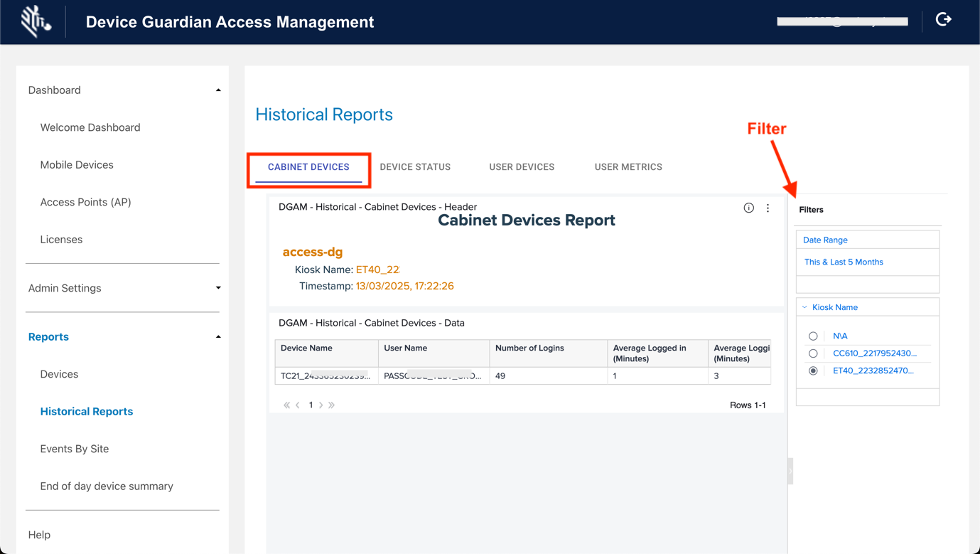This screenshot has width=980, height=554.
Task: Jump to last page of table
Action: tap(332, 405)
